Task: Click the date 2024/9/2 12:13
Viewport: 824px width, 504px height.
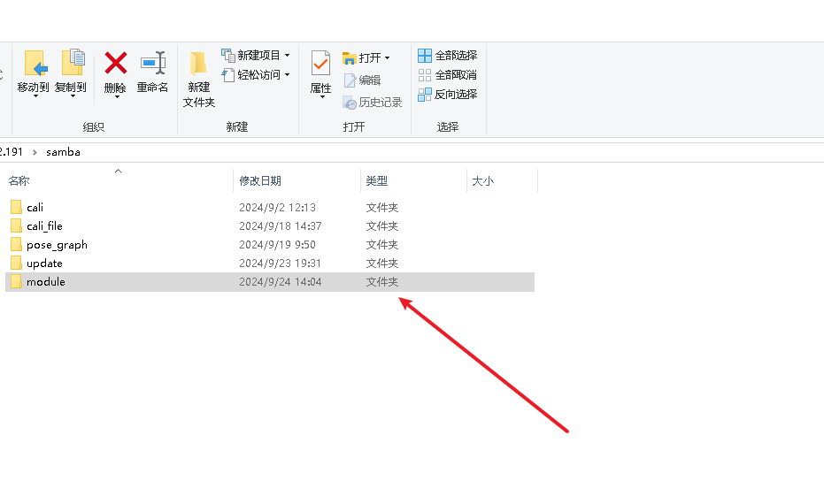Action: pyautogui.click(x=278, y=208)
